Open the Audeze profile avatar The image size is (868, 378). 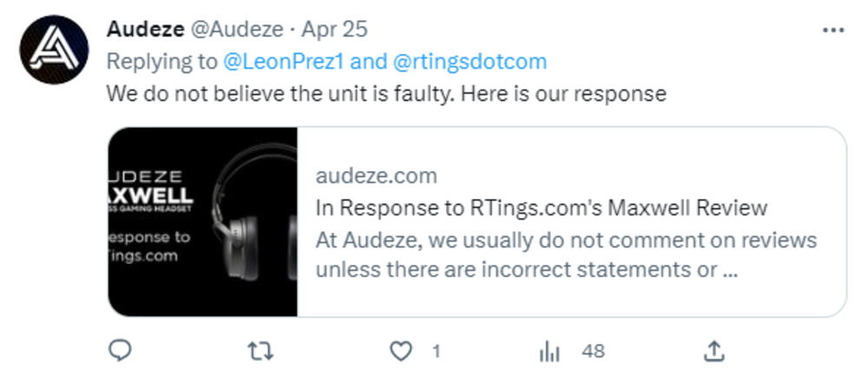(x=55, y=50)
